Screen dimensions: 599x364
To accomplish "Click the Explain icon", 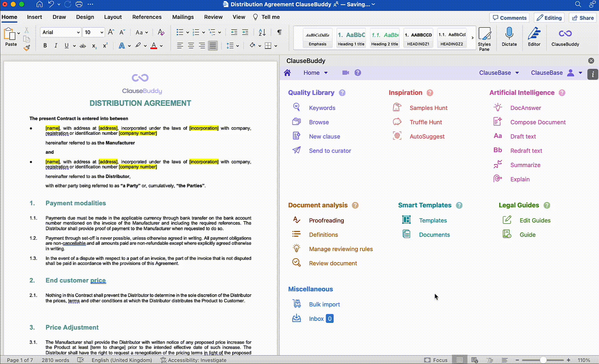I will click(x=498, y=179).
